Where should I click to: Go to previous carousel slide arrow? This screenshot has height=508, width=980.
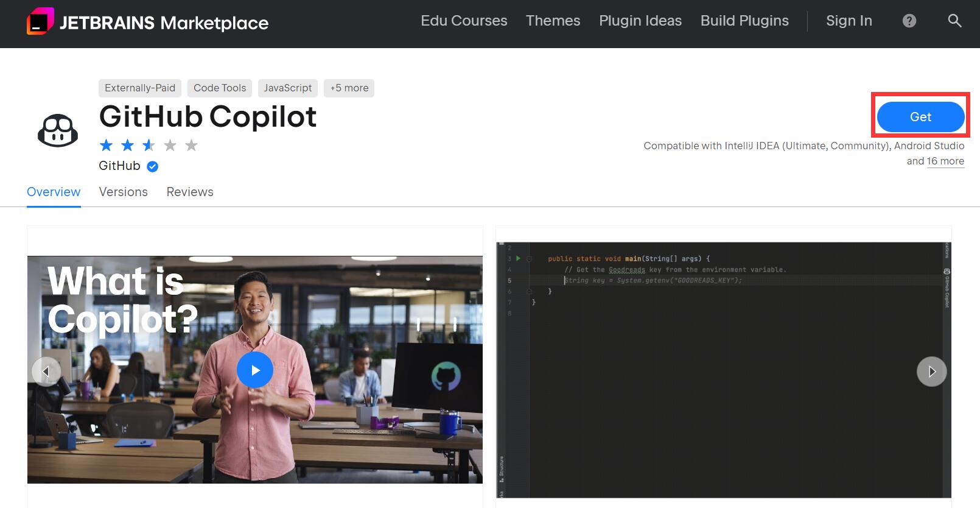(x=46, y=371)
